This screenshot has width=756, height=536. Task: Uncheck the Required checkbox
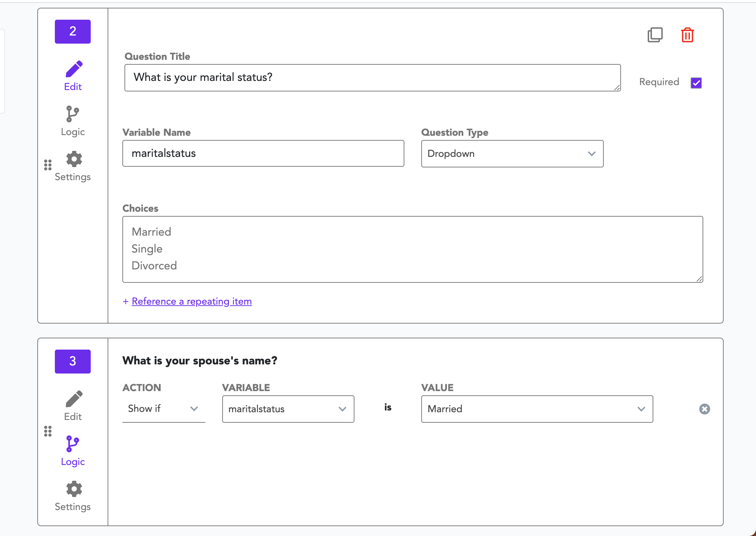(x=696, y=83)
